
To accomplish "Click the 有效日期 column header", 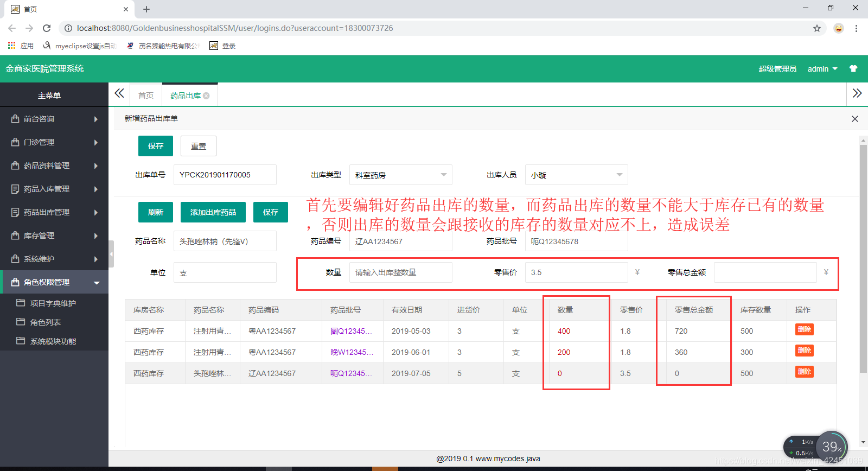I will 407,310.
